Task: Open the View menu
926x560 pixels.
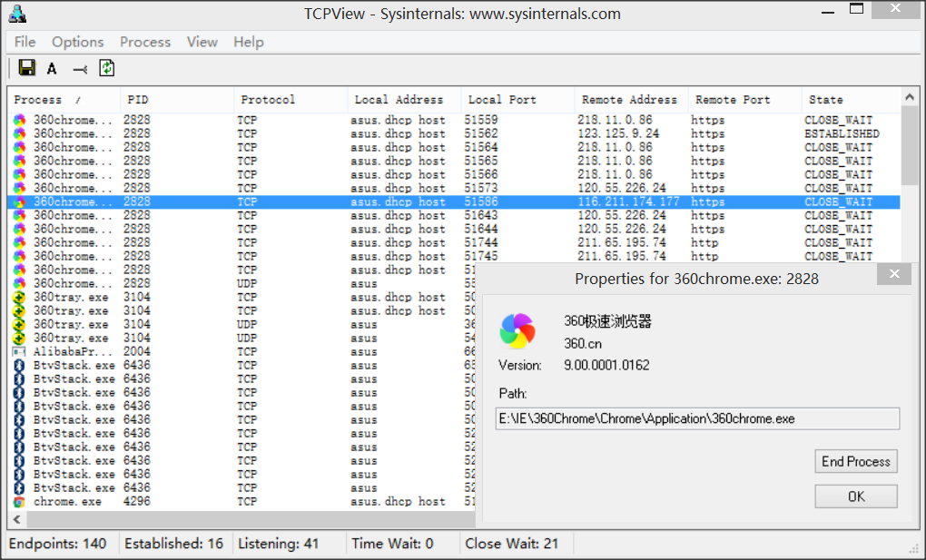Action: point(202,42)
